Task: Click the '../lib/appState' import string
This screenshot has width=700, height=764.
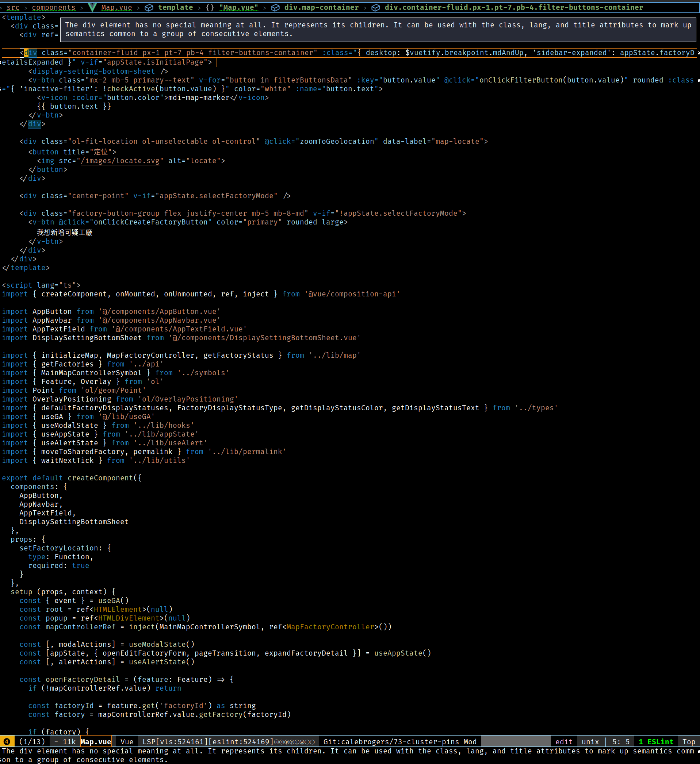Action: [161, 434]
